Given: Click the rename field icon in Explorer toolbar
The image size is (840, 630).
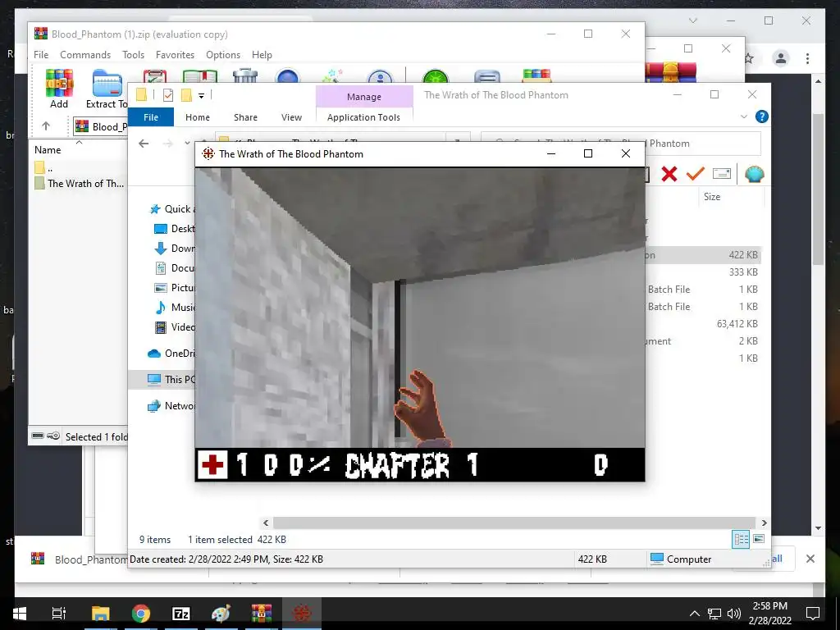Looking at the screenshot, I should coord(722,174).
